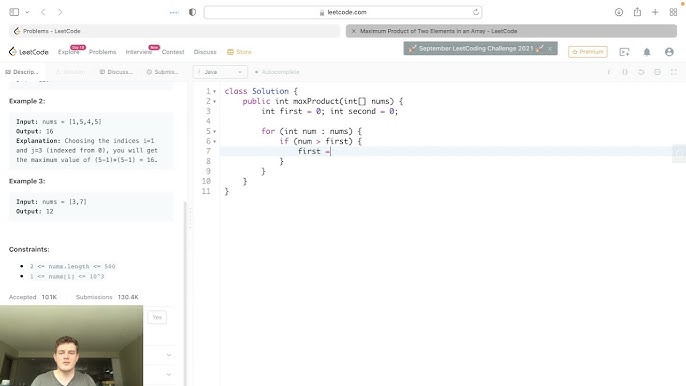Open the Safari sidebar chevron menu
Image resolution: width=686 pixels, height=386 pixels.
tap(27, 12)
